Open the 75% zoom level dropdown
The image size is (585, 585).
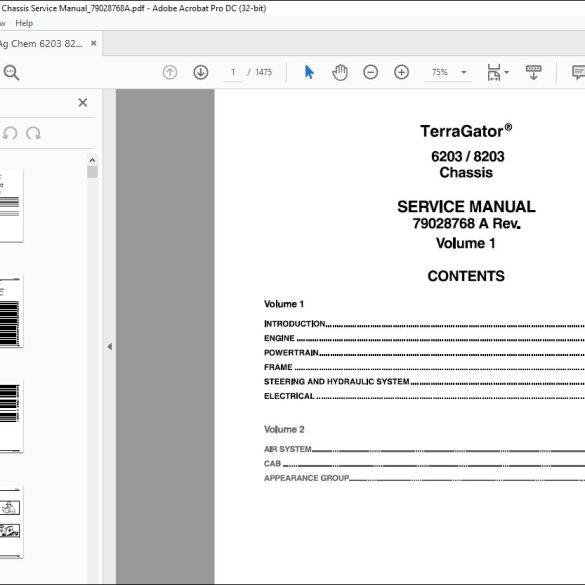(x=464, y=72)
